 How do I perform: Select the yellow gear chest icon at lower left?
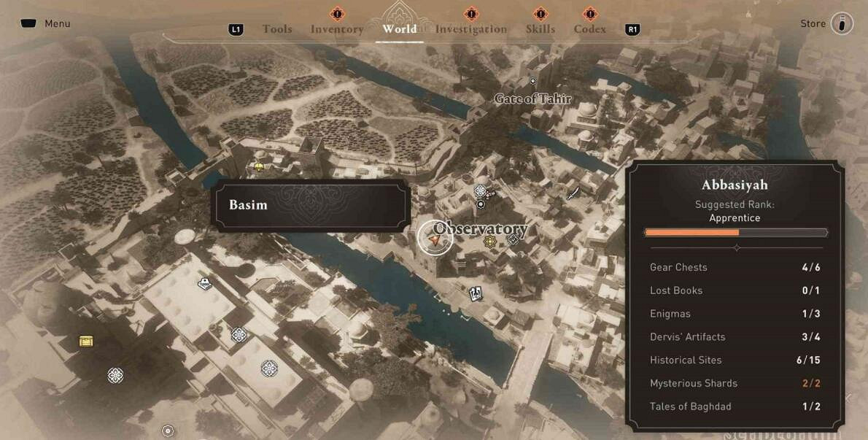pyautogui.click(x=86, y=341)
